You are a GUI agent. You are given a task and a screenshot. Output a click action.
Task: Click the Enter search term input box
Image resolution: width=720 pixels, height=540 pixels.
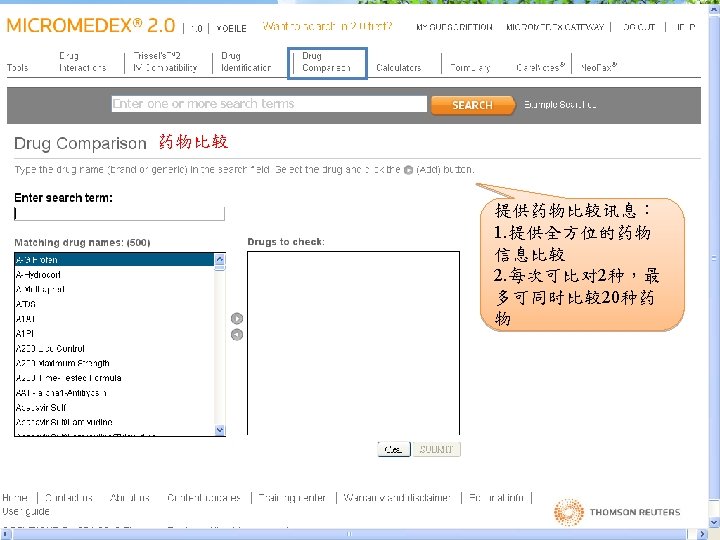(x=119, y=214)
